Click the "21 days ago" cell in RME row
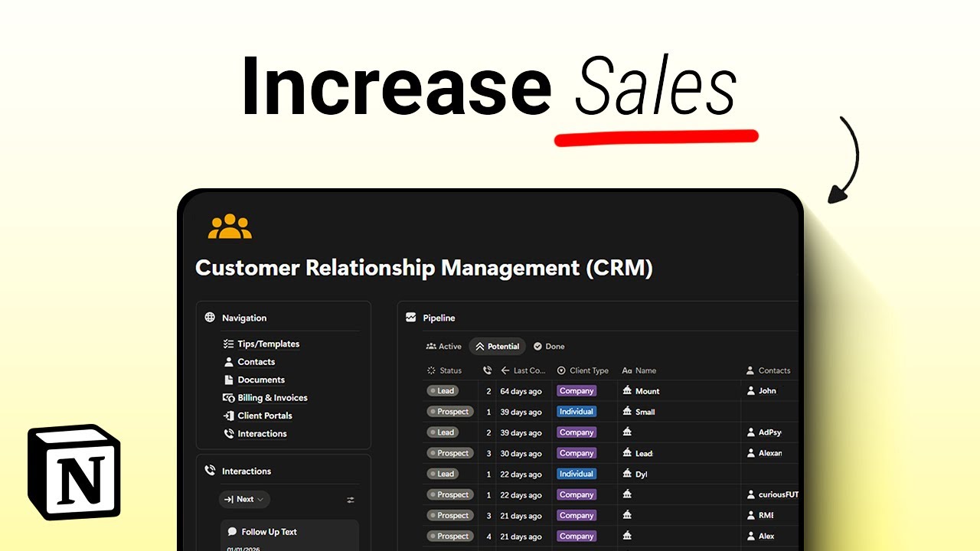The image size is (980, 551). 521,515
